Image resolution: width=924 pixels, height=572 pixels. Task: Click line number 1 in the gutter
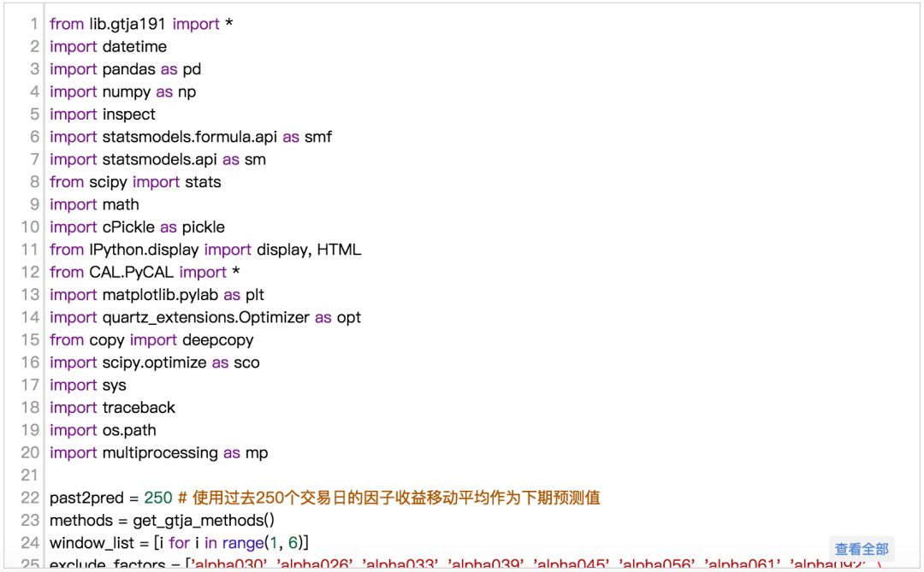pyautogui.click(x=35, y=24)
